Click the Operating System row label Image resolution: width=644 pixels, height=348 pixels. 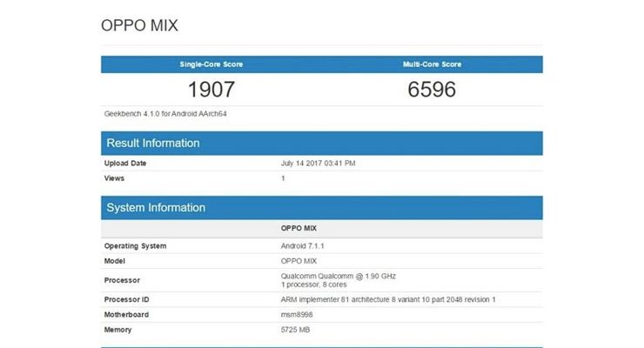coord(135,246)
